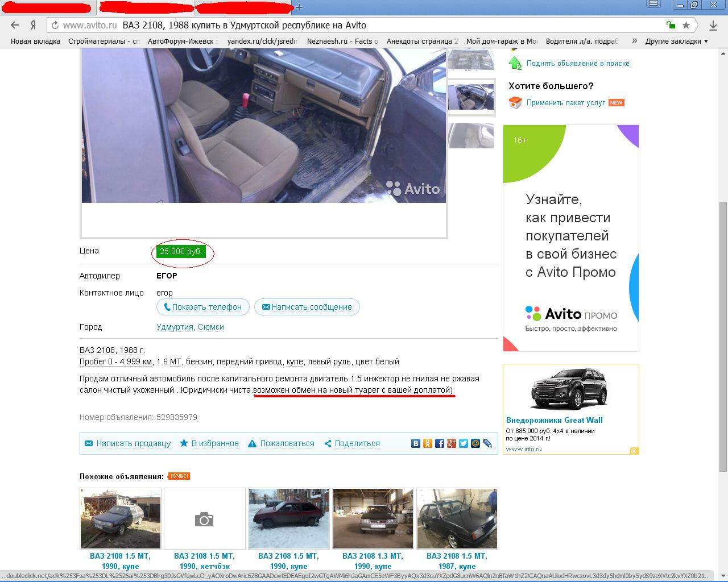The width and height of the screenshot is (728, 582).
Task: Click Поднять объявление в поиске link
Action: point(578,64)
